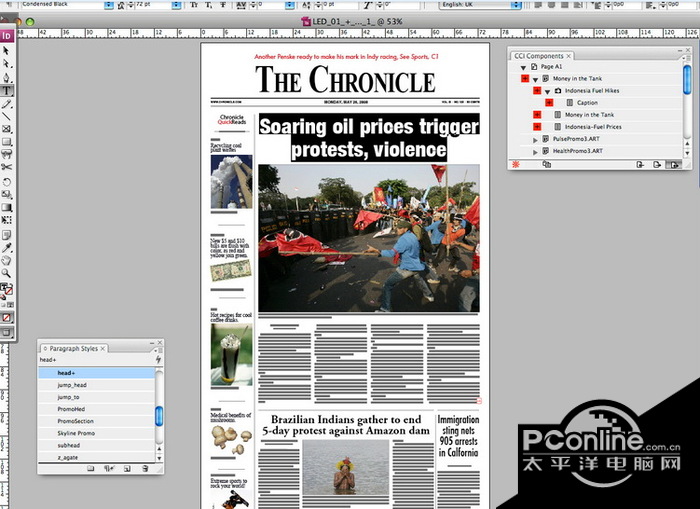Viewport: 700px width, 509px height.
Task: Select the Free Transform tool
Action: coord(6,220)
